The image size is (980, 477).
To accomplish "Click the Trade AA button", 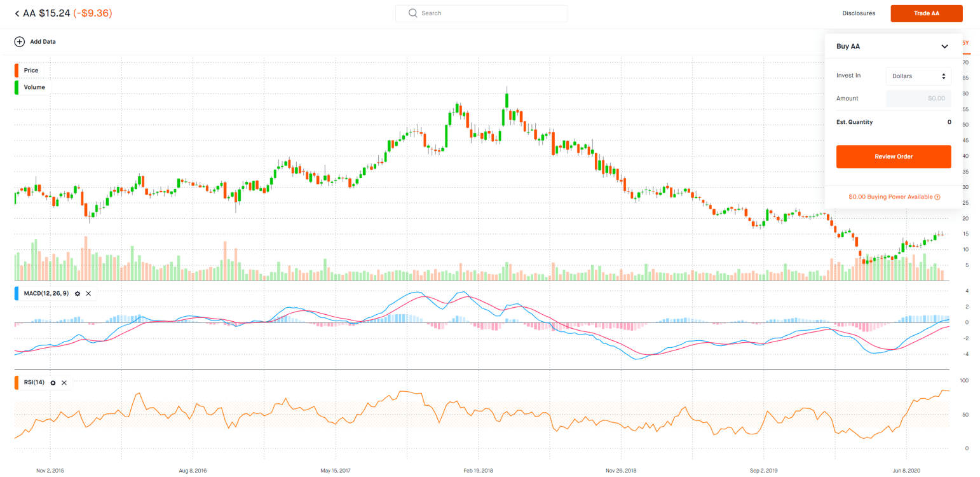I will pyautogui.click(x=926, y=13).
